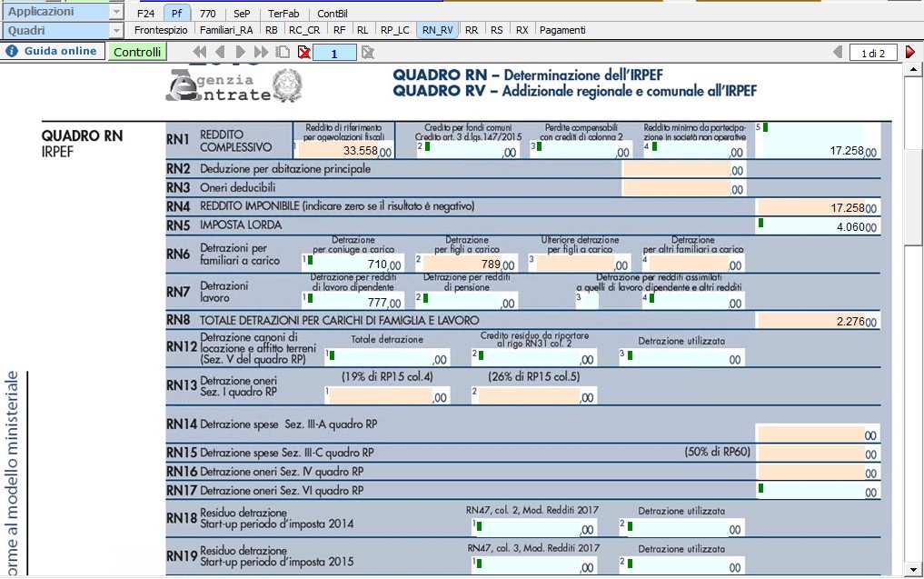Open the RR tab
924x579 pixels.
point(472,30)
